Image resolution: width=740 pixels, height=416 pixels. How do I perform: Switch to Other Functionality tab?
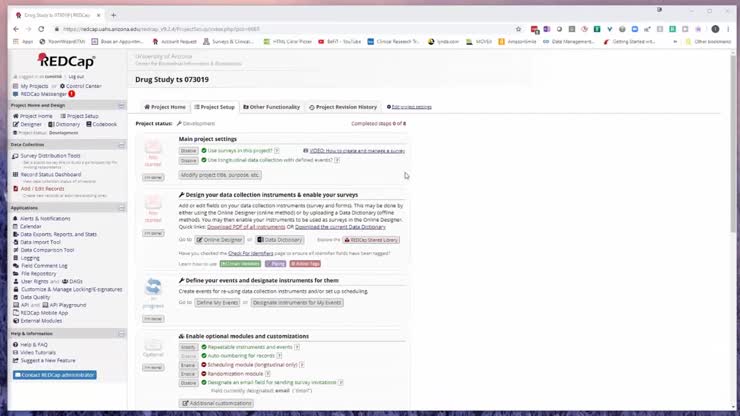pos(272,107)
